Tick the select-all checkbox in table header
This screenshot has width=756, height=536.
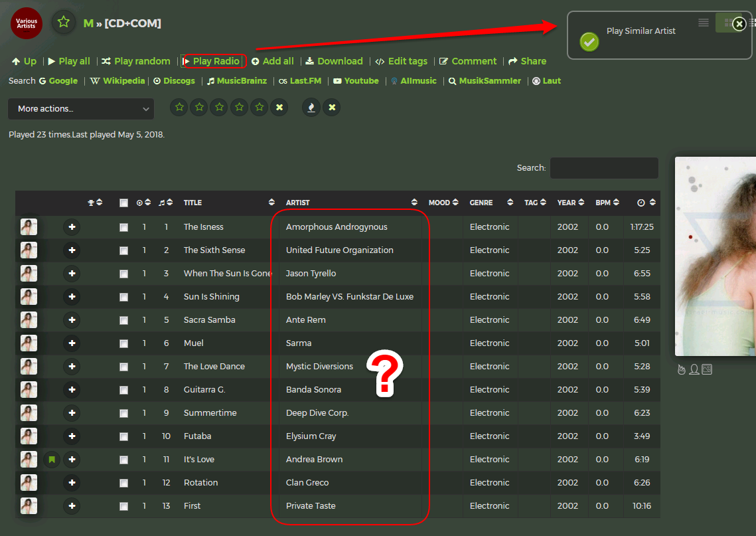[123, 203]
